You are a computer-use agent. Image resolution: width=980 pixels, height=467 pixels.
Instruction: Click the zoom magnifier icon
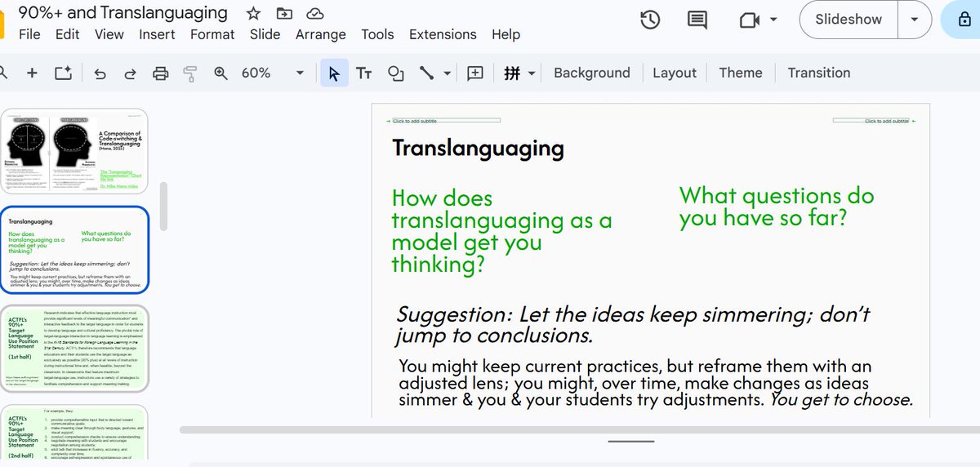pyautogui.click(x=220, y=73)
